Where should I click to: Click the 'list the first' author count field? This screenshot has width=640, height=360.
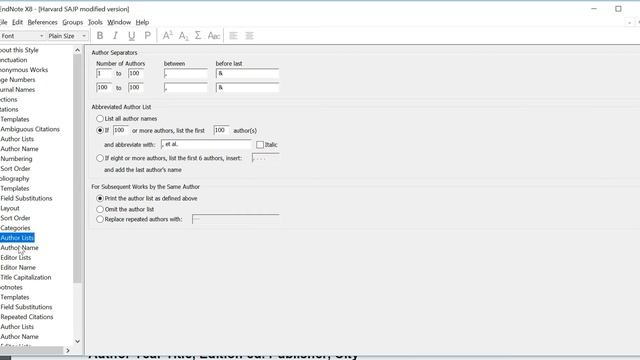point(221,131)
